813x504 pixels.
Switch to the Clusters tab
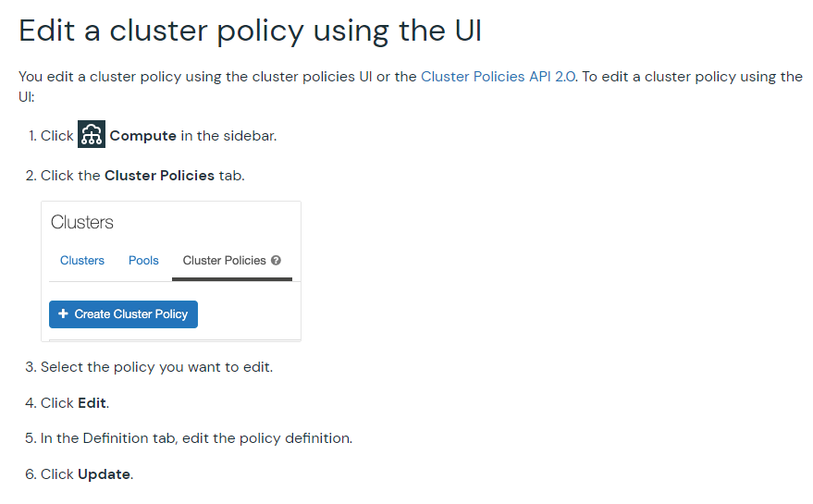tap(82, 261)
